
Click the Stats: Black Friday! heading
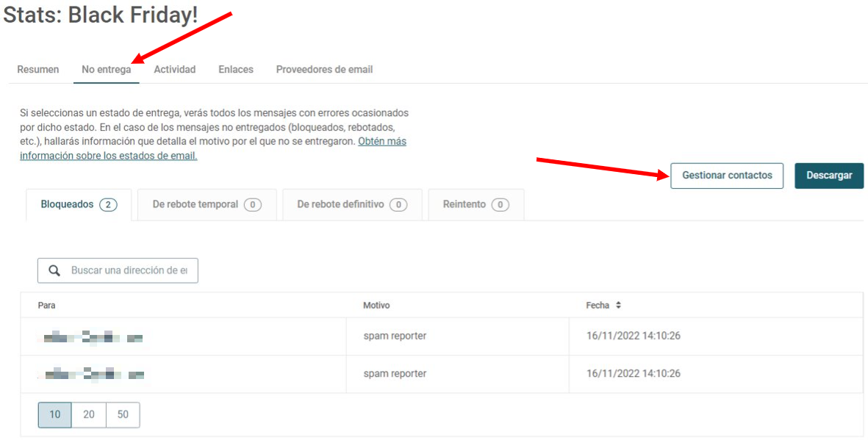click(100, 15)
